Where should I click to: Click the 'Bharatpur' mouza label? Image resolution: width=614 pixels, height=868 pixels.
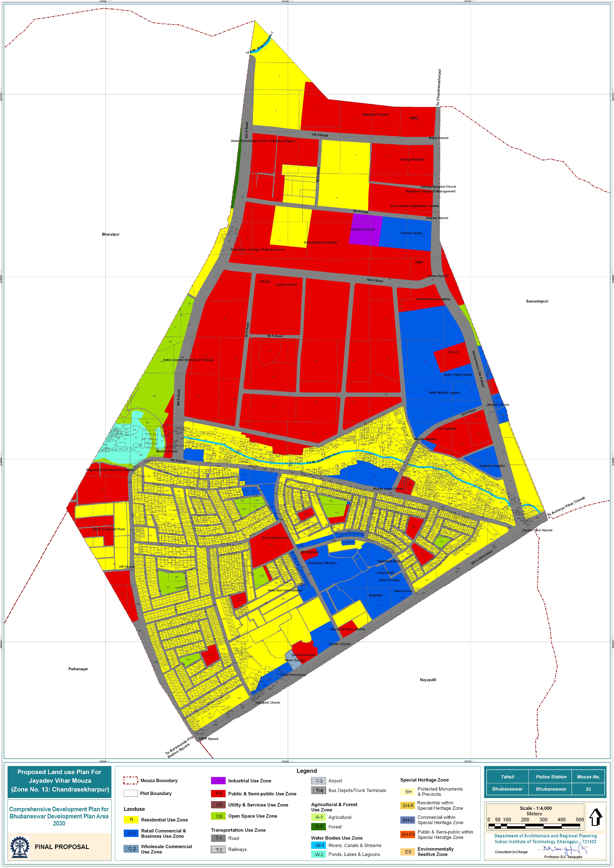tap(111, 234)
